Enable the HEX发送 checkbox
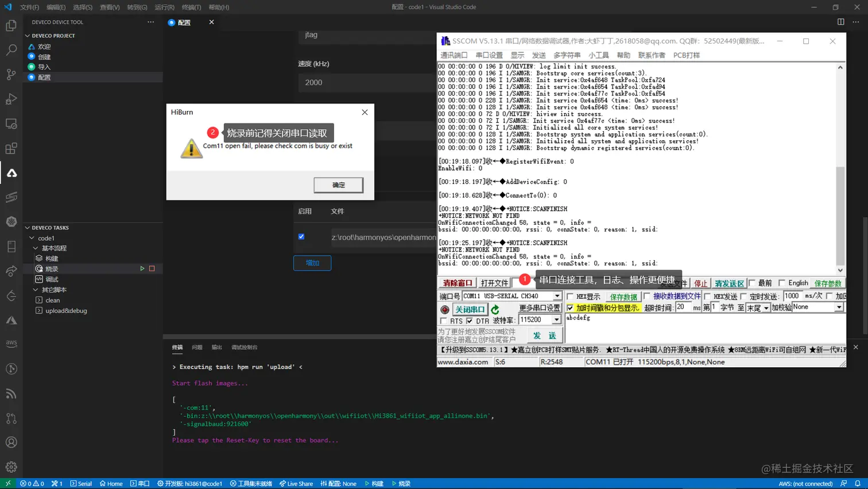This screenshot has width=868, height=489. [x=707, y=297]
